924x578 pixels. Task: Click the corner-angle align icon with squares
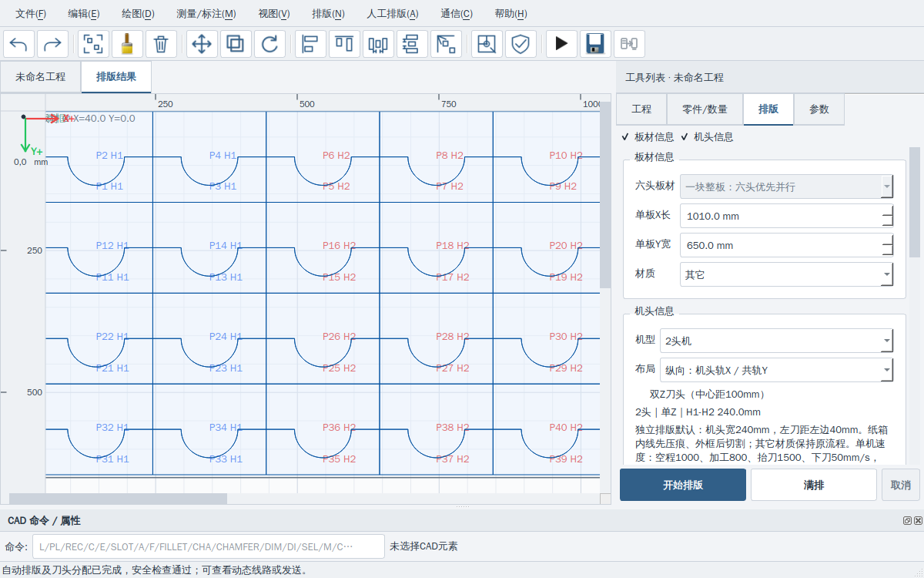tap(446, 44)
